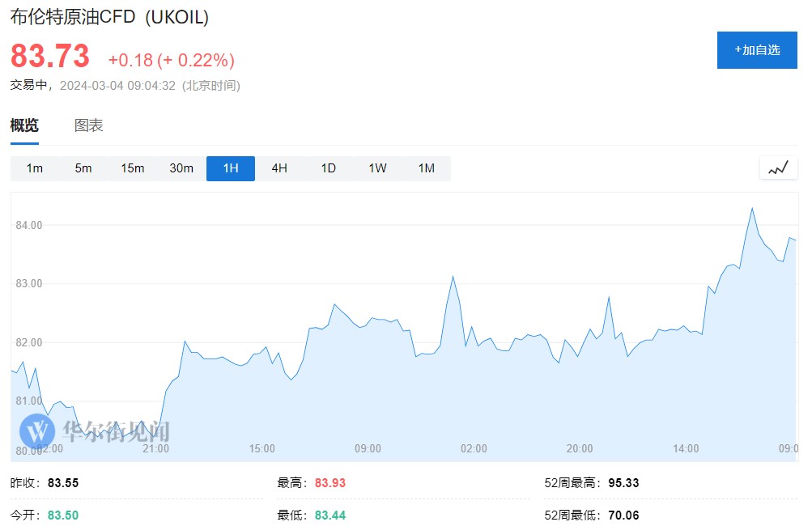Switch chart to 5m interval

[83, 168]
